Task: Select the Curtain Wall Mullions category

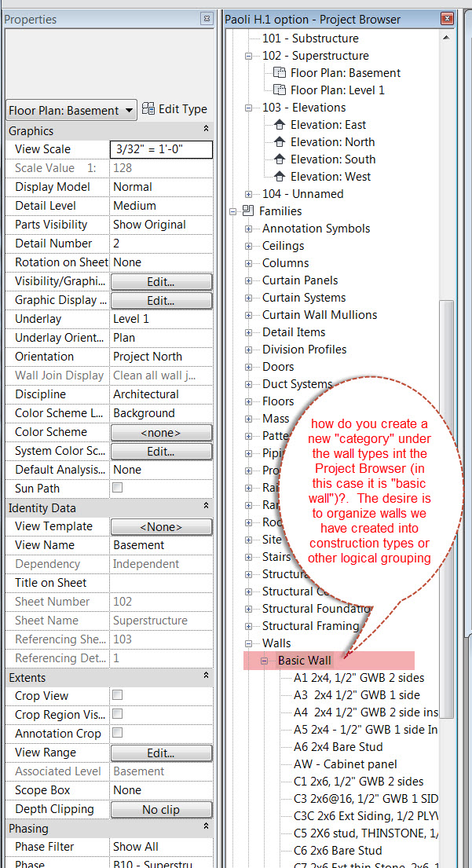Action: point(320,314)
